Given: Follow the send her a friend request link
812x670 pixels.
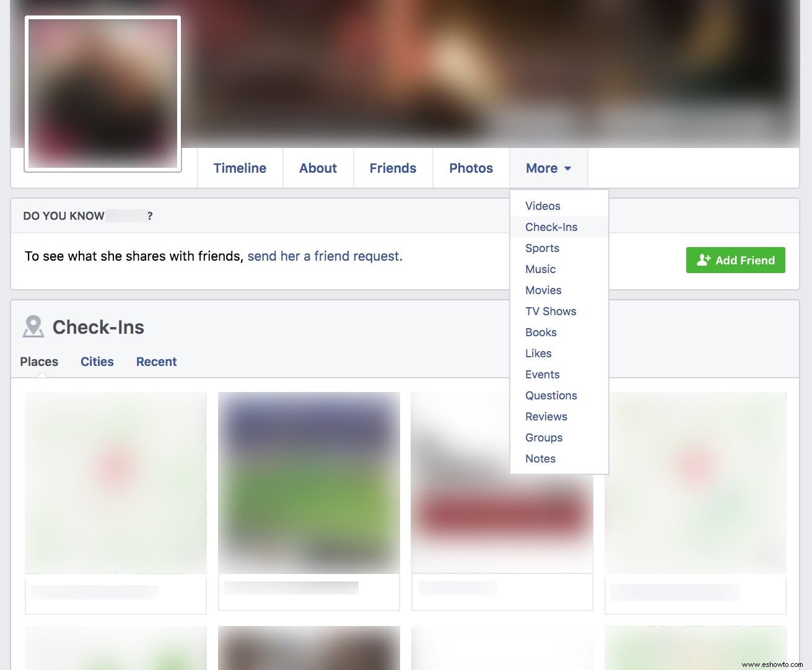Looking at the screenshot, I should [325, 256].
